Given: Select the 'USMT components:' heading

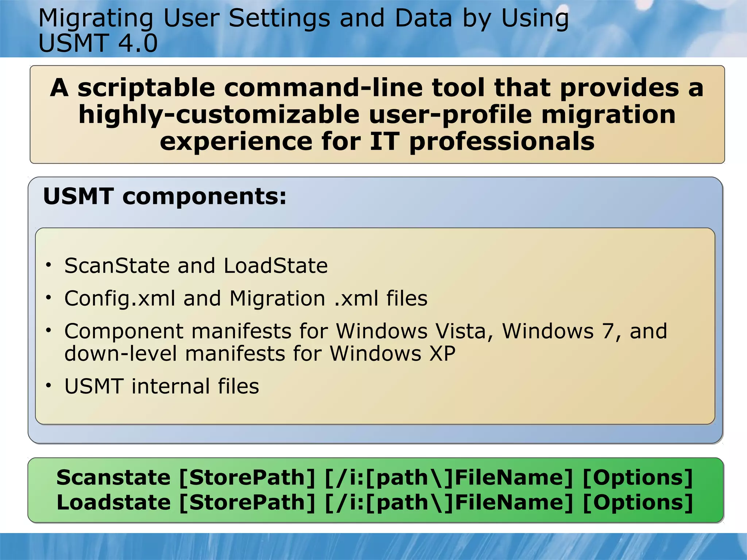Looking at the screenshot, I should [x=165, y=197].
